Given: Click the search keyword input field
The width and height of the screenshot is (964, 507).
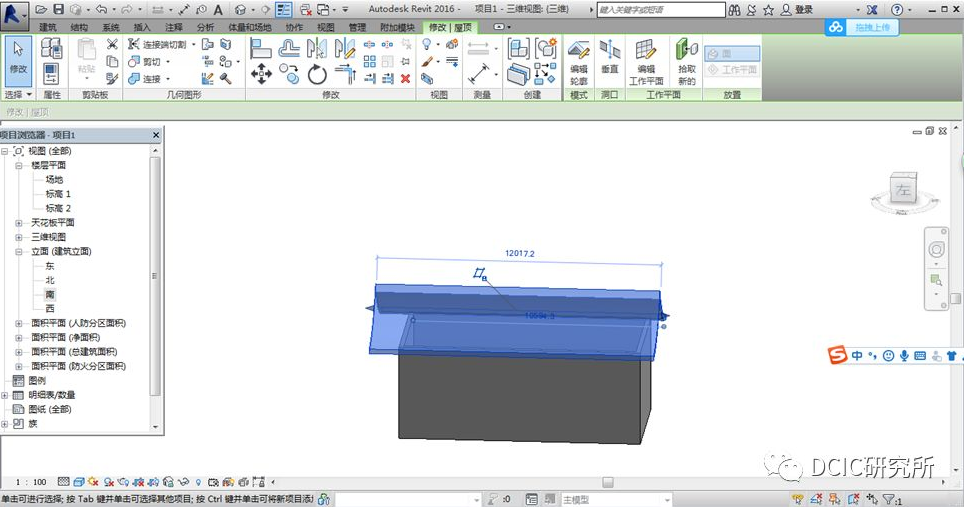Looking at the screenshot, I should 660,9.
